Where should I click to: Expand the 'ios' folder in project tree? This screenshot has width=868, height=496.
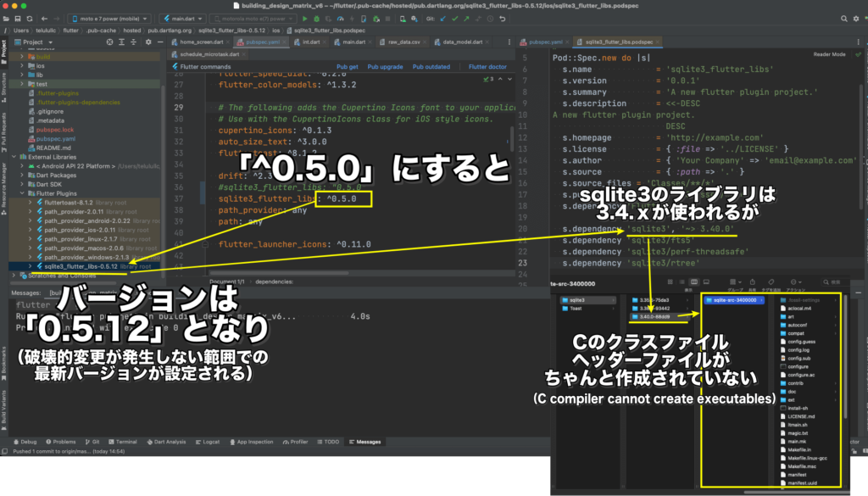[x=22, y=66]
